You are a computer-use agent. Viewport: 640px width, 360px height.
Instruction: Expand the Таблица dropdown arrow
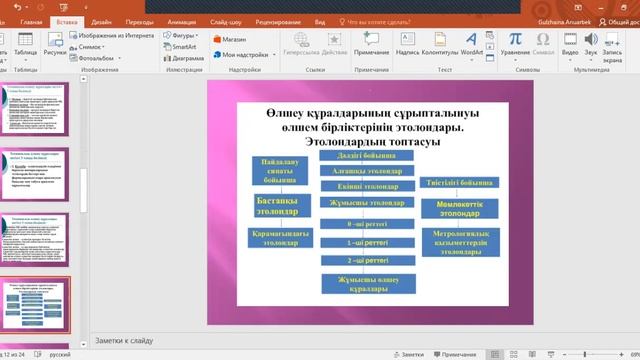(x=25, y=60)
